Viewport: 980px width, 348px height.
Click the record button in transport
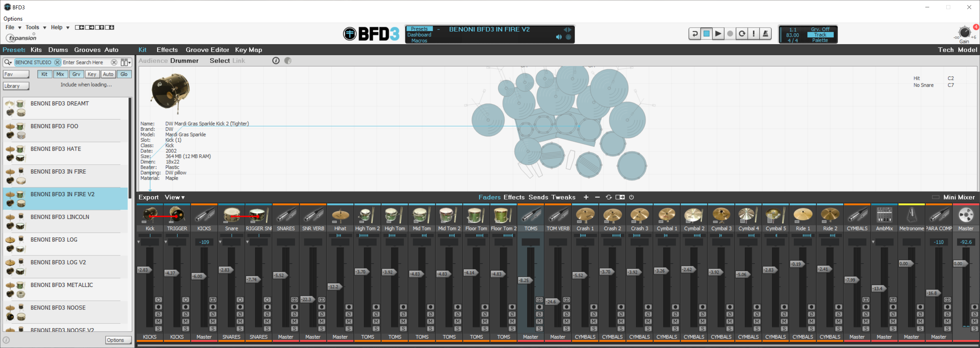click(x=730, y=34)
